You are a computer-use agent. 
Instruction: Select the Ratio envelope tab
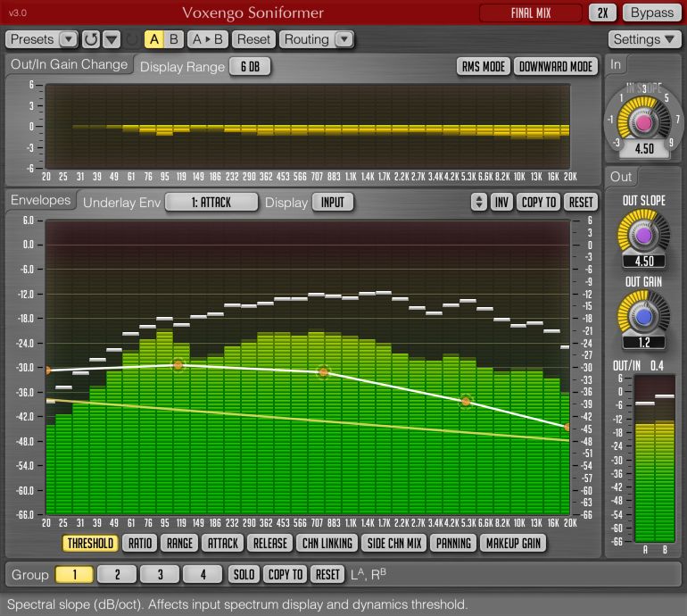click(x=140, y=543)
